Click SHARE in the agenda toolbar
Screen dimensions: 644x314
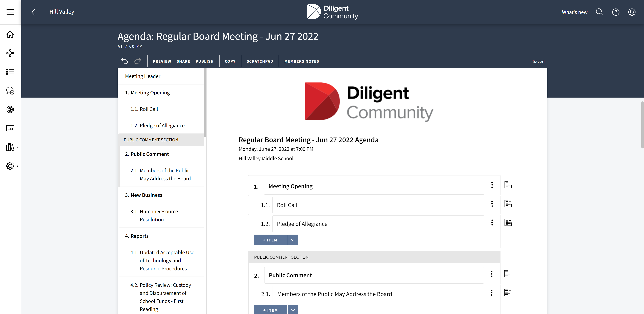tap(183, 61)
